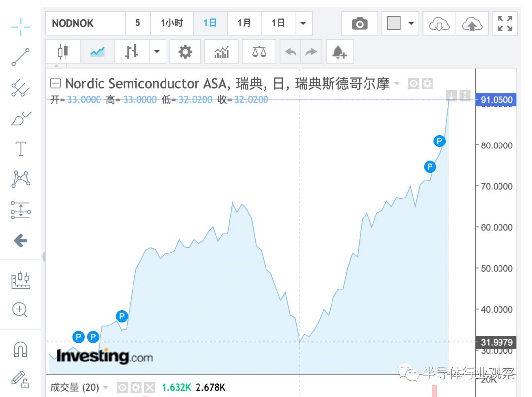
Task: Expand the bar style dropdown arrow
Action: pyautogui.click(x=157, y=52)
